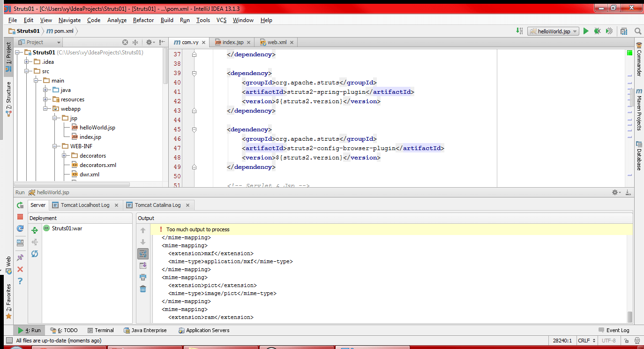Run with coverage from the main toolbar
Screen dimensions: 644x349
click(609, 31)
